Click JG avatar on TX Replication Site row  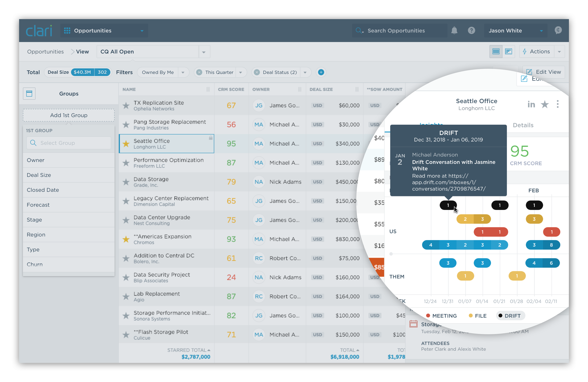point(259,106)
